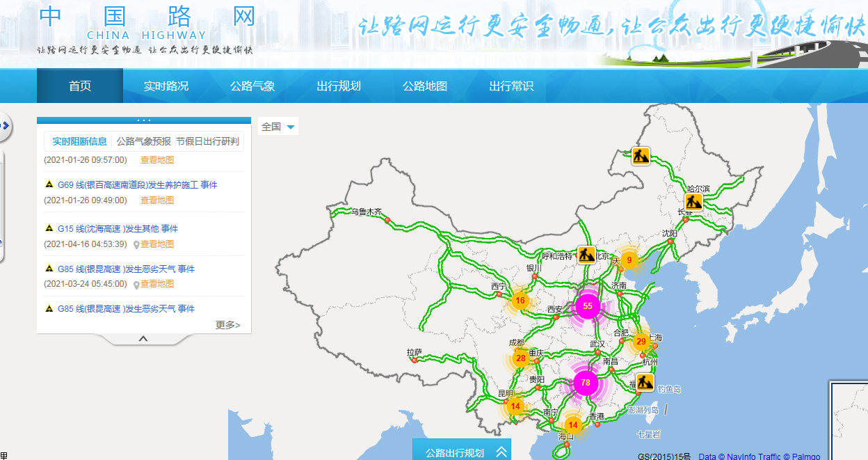Screen dimensions: 868x460
Task: Switch to 公路气象预报 tab
Action: point(143,141)
